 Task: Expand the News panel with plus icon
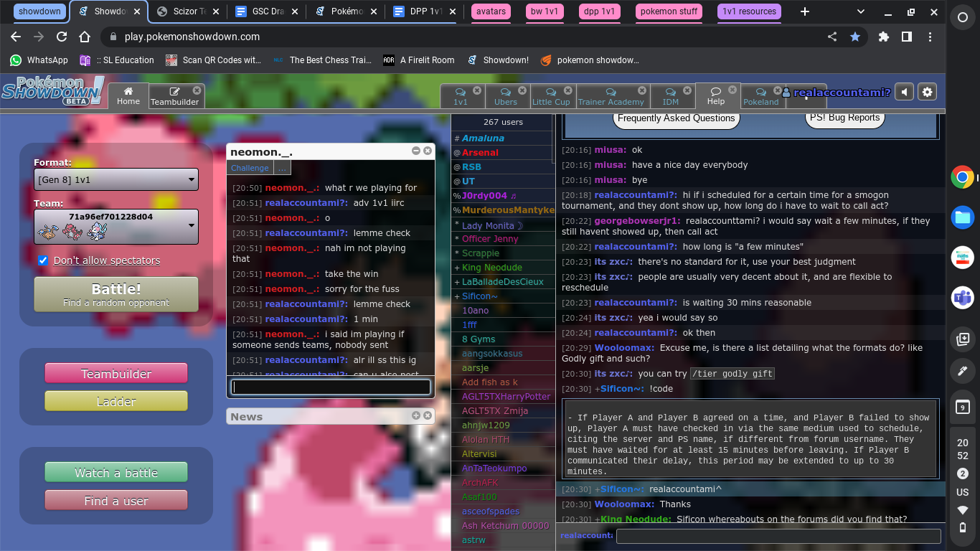[x=416, y=415]
